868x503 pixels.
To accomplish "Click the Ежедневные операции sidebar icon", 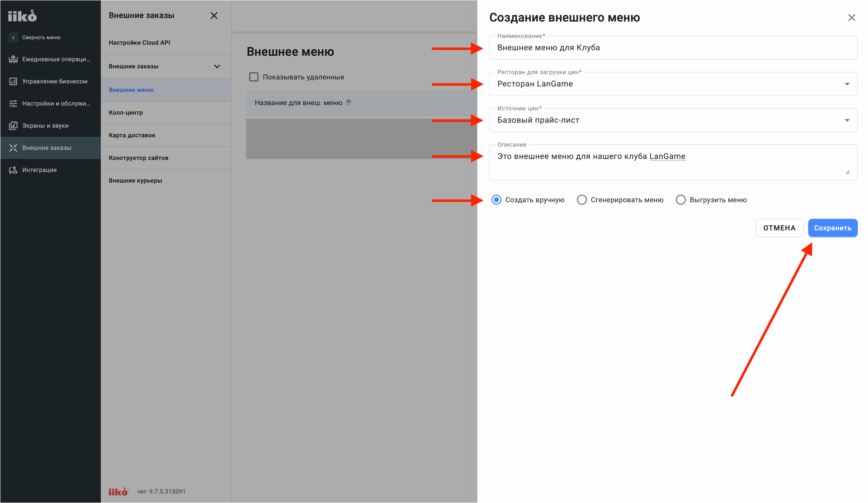I will pyautogui.click(x=13, y=59).
